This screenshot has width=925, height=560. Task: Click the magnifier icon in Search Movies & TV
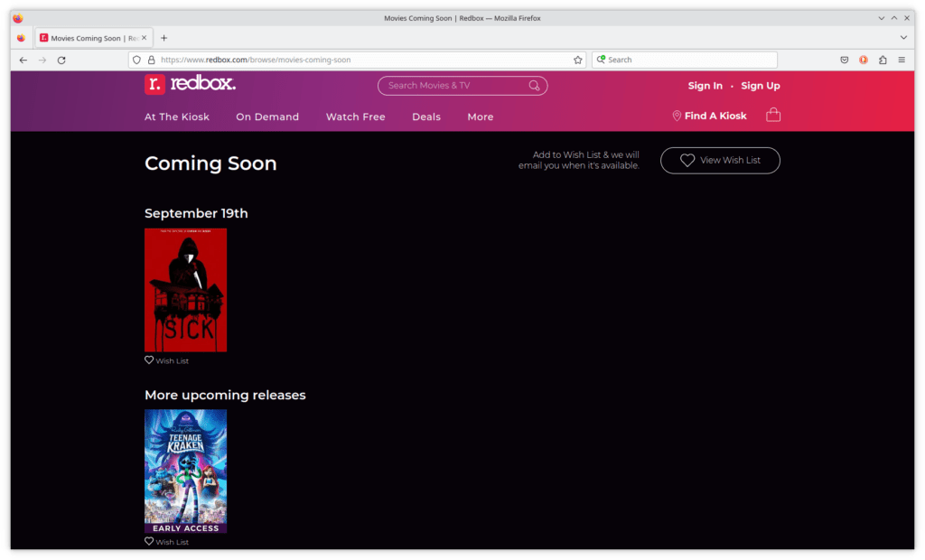[x=534, y=86]
